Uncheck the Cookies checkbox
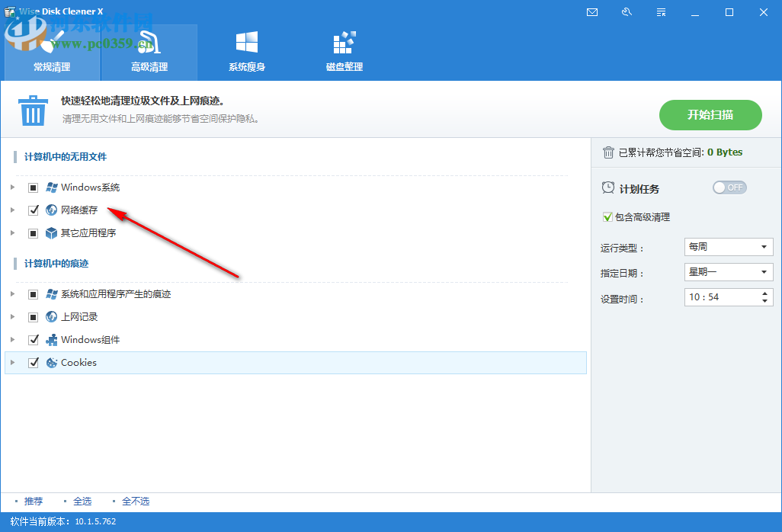Image resolution: width=782 pixels, height=532 pixels. pos(34,363)
